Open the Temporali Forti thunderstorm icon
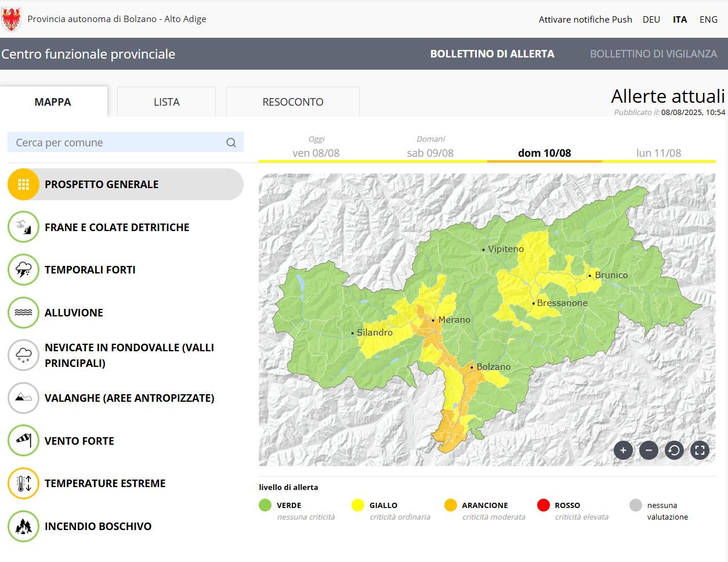Viewport: 728px width, 562px height. pos(23,270)
